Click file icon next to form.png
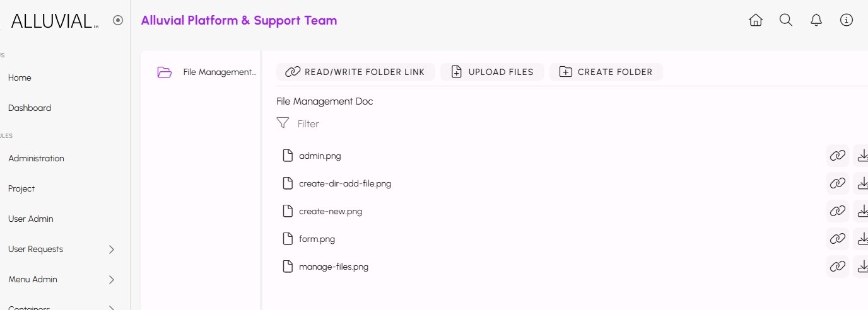Screen dimensions: 868x310 (x=288, y=239)
